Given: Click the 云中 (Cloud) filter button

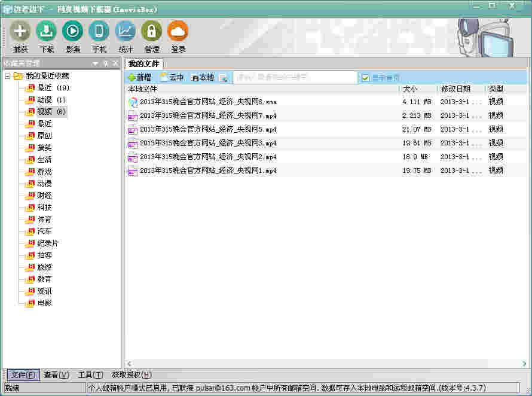Looking at the screenshot, I should click(x=172, y=78).
